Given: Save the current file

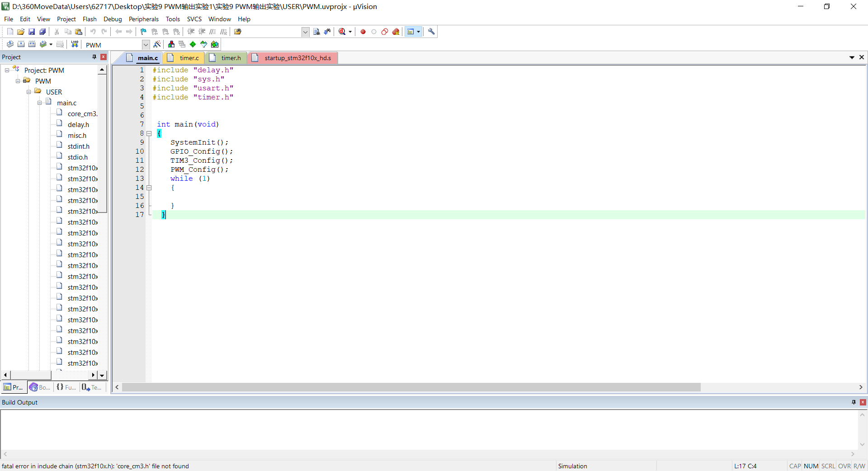Looking at the screenshot, I should [x=32, y=32].
